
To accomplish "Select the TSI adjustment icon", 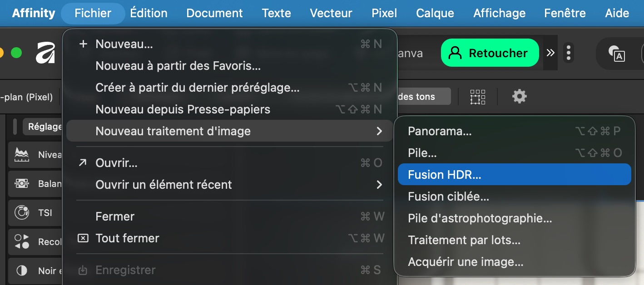I will coord(22,212).
